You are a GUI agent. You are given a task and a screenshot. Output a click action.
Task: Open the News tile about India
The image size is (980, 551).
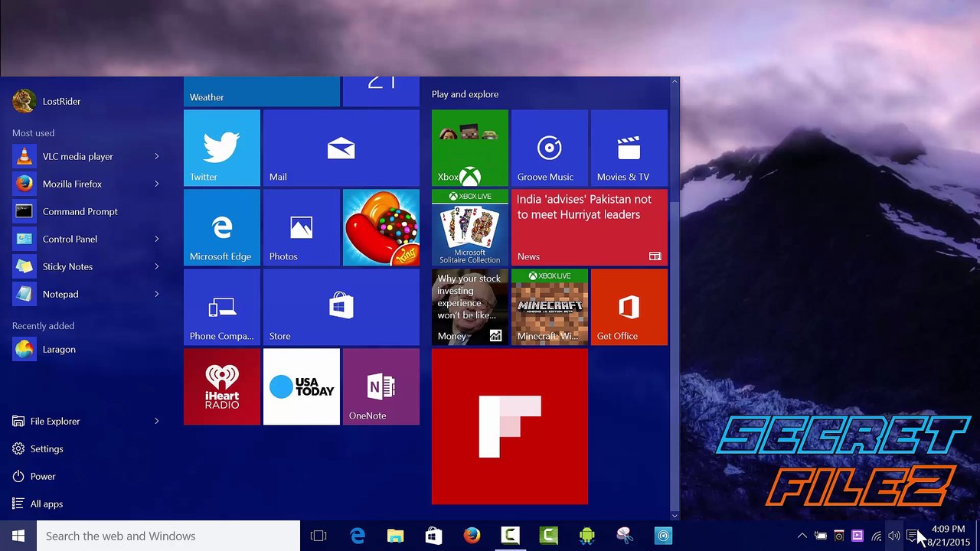click(590, 227)
